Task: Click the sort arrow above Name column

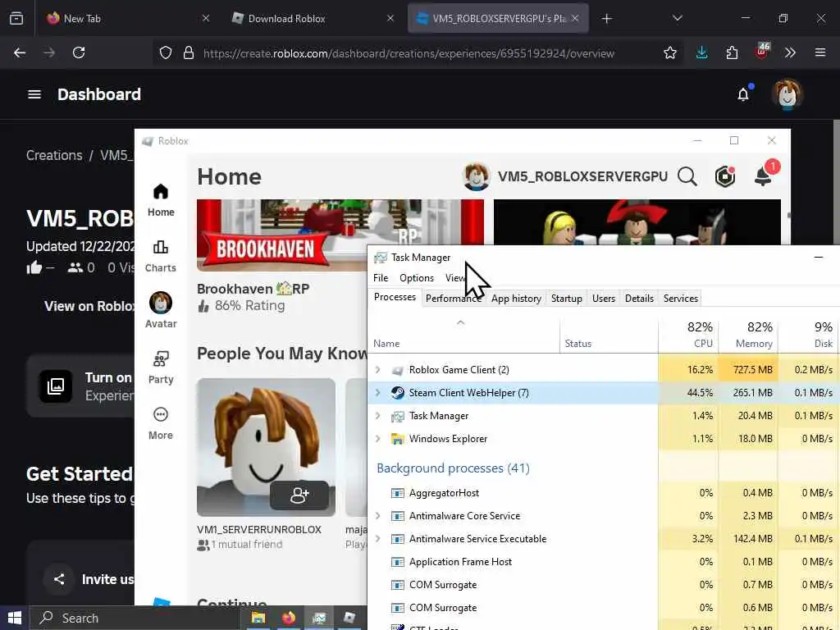Action: coord(460,322)
